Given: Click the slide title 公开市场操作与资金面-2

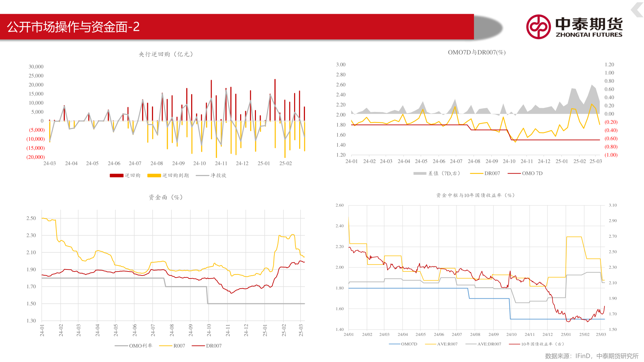Looking at the screenshot, I should [73, 27].
